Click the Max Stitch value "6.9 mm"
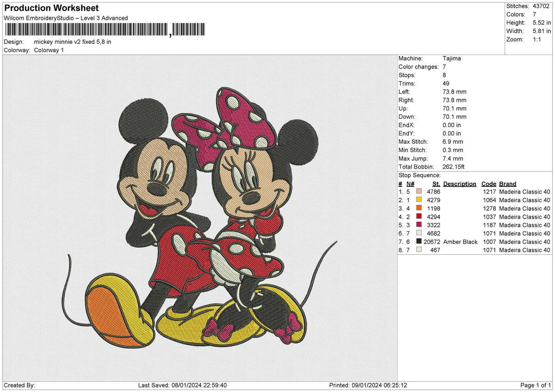Viewport: 555px width, 392px height. (453, 141)
